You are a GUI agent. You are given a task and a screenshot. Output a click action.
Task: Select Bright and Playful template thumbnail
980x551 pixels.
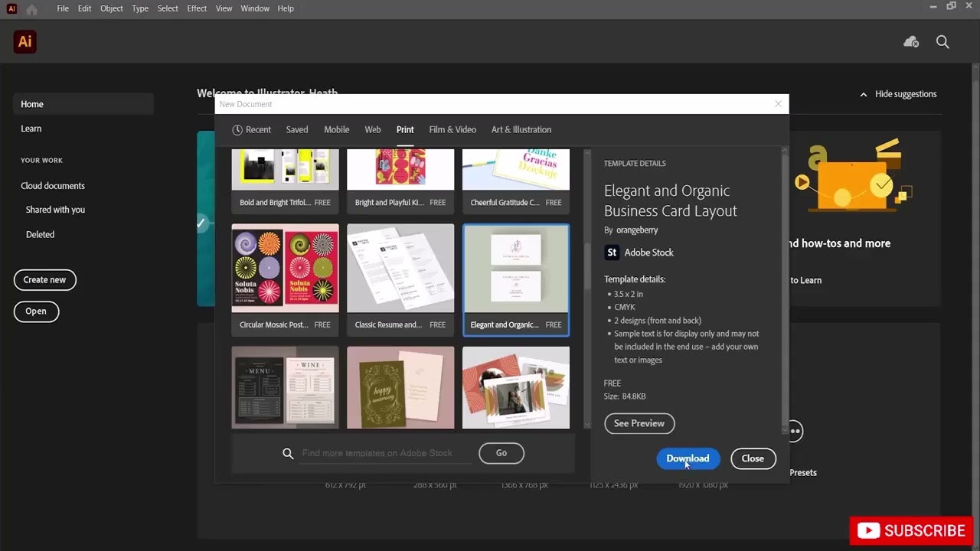tap(400, 169)
